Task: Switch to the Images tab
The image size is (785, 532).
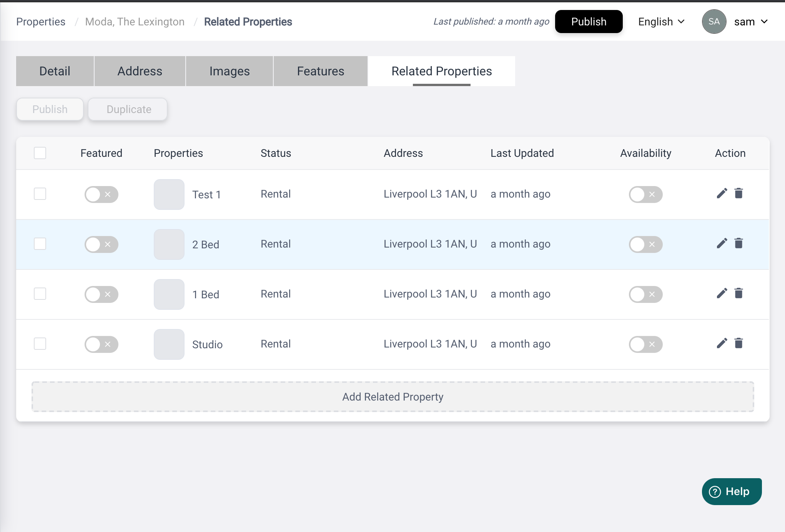Action: [230, 71]
